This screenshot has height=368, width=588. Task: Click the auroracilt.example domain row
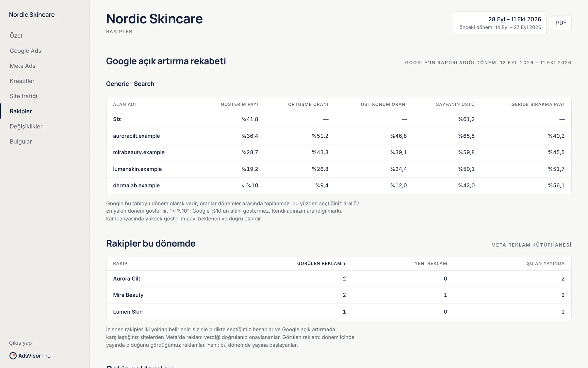click(339, 136)
